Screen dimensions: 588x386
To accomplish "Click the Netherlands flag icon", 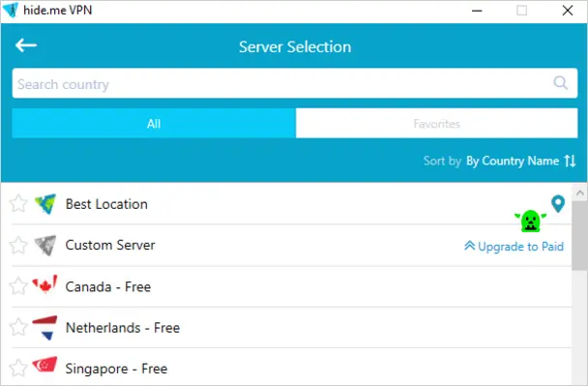I will tap(45, 328).
